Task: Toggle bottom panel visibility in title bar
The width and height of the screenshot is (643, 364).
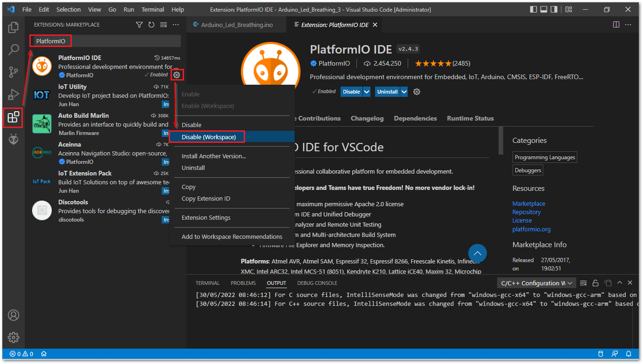Action: [x=544, y=9]
